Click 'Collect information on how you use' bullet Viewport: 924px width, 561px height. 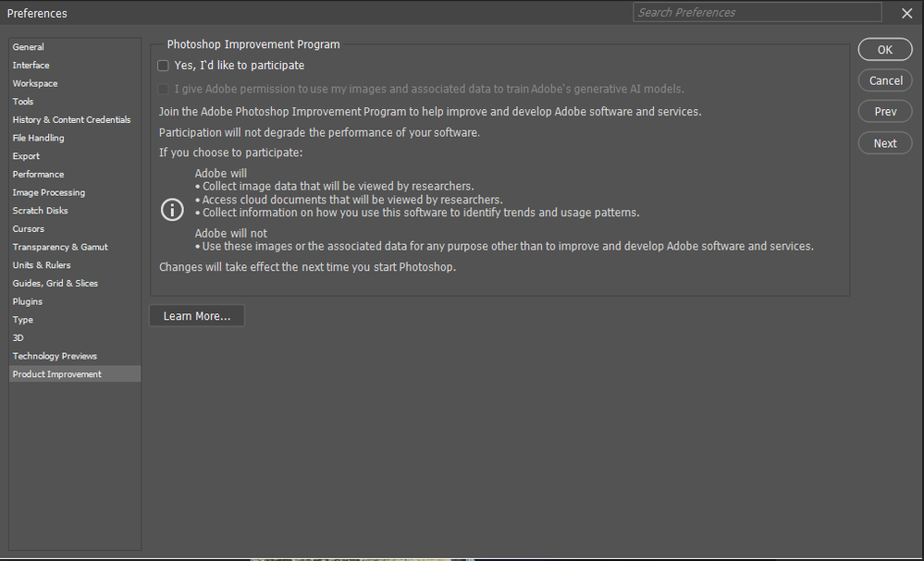(417, 213)
